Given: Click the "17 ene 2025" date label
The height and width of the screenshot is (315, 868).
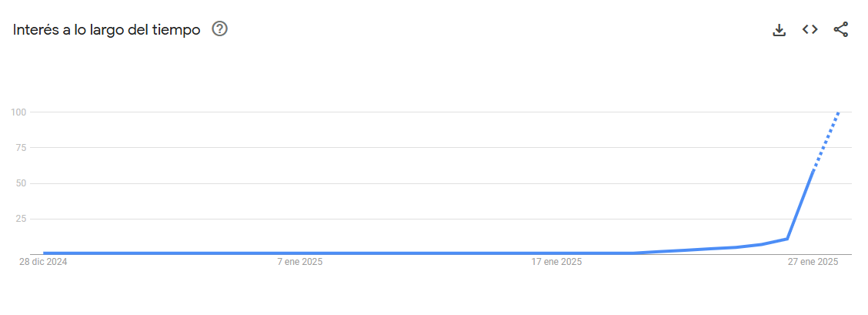Looking at the screenshot, I should coord(556,262).
